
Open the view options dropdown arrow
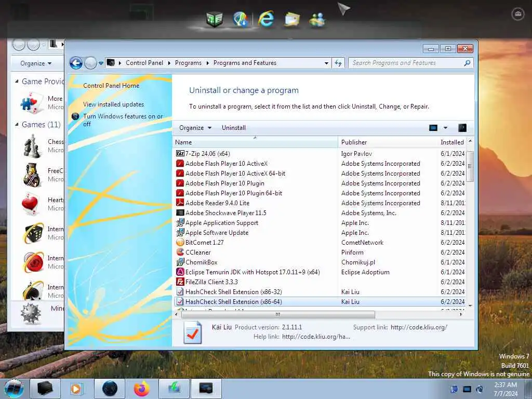tap(445, 128)
